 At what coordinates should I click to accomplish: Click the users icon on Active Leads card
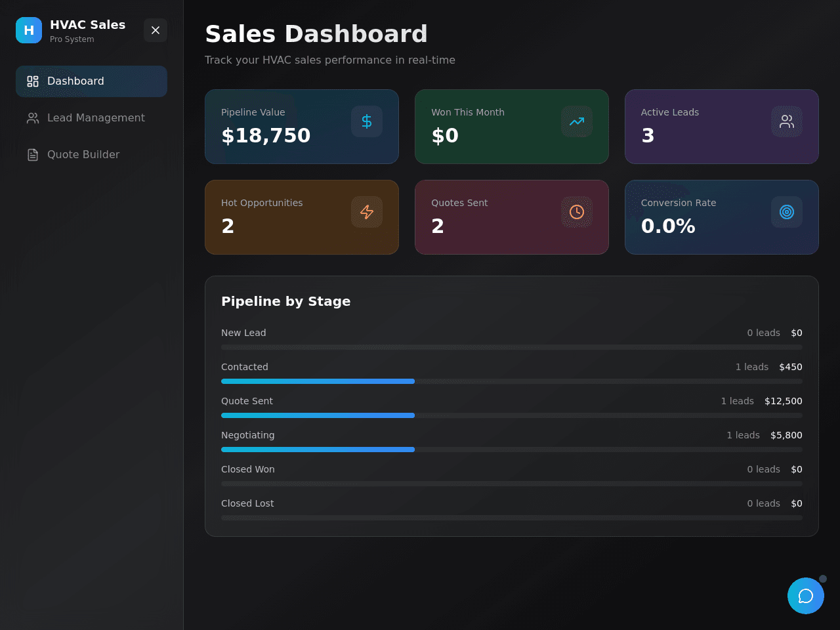(x=787, y=121)
